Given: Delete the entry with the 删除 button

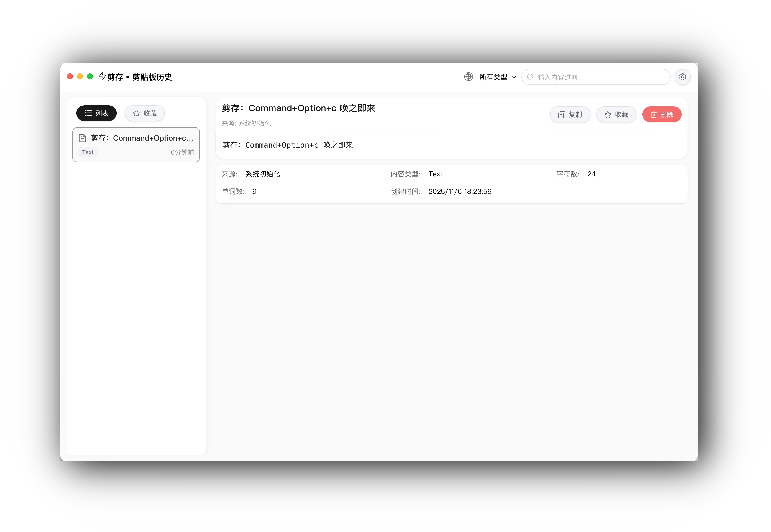Looking at the screenshot, I should coord(662,114).
